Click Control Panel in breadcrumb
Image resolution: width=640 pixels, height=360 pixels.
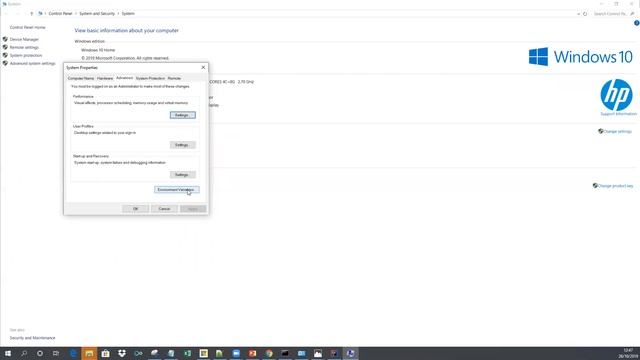click(60, 13)
